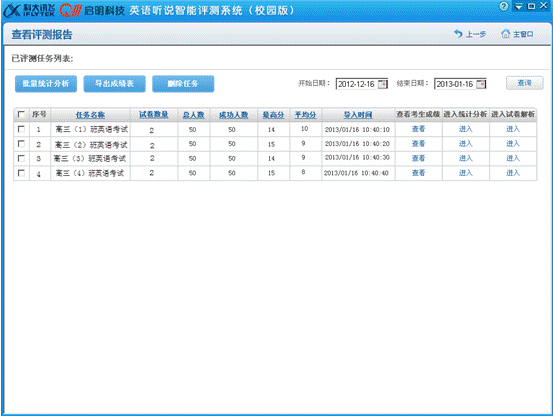
Task: Sort table by 平均分 column header
Action: pos(305,115)
